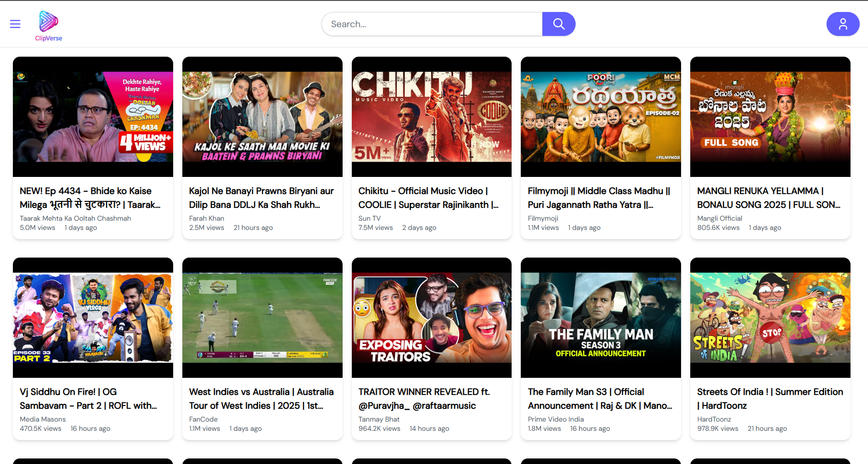Open The Family Man Season 3 thumbnail

(x=601, y=317)
